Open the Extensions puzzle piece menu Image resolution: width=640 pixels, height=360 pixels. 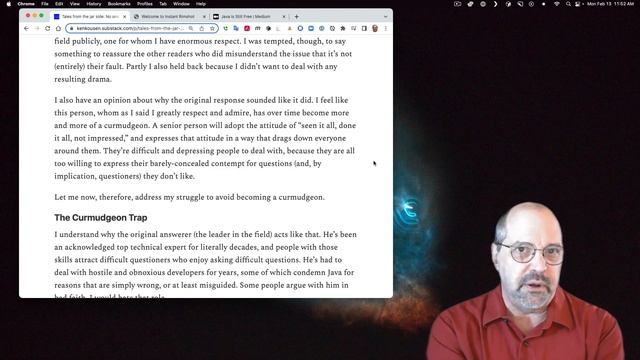343,29
